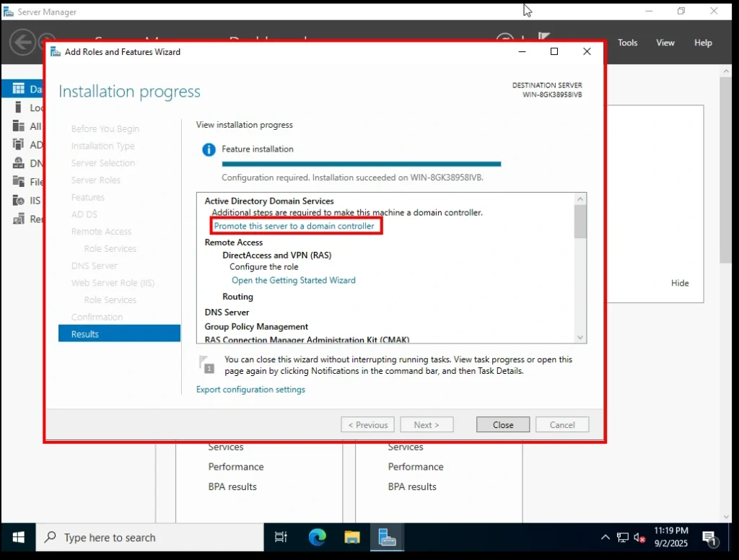739x560 pixels.
Task: Click the Close button in the wizard
Action: click(503, 425)
